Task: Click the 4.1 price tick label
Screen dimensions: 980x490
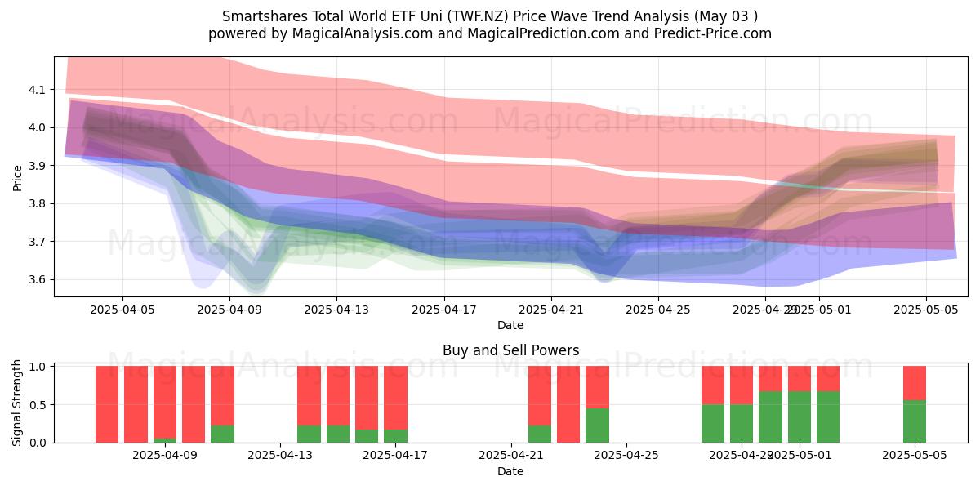Action: coord(38,90)
